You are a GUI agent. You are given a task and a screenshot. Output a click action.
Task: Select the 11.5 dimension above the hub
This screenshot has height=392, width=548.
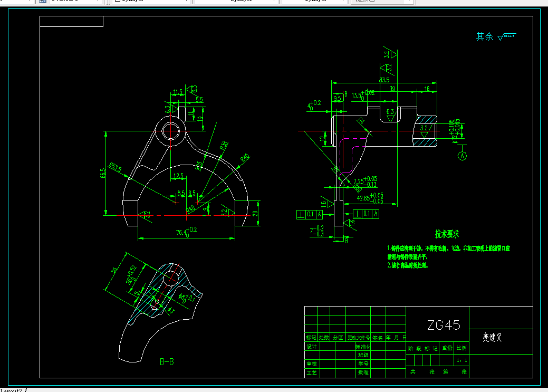178,92
